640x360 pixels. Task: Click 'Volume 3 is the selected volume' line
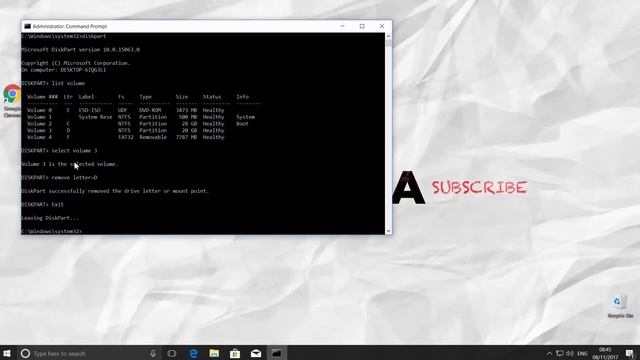69,164
